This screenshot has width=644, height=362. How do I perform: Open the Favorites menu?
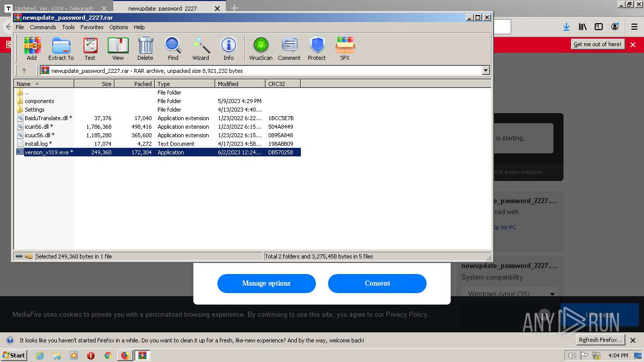tap(92, 27)
